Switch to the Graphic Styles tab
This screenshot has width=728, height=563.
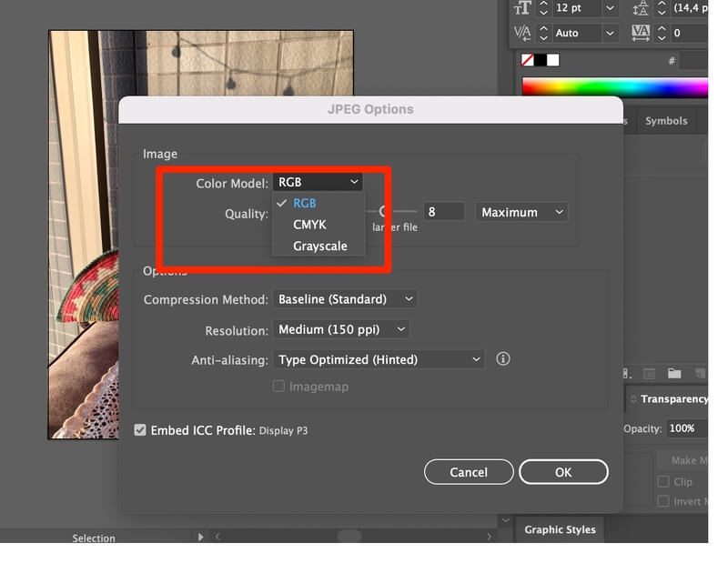click(x=559, y=529)
